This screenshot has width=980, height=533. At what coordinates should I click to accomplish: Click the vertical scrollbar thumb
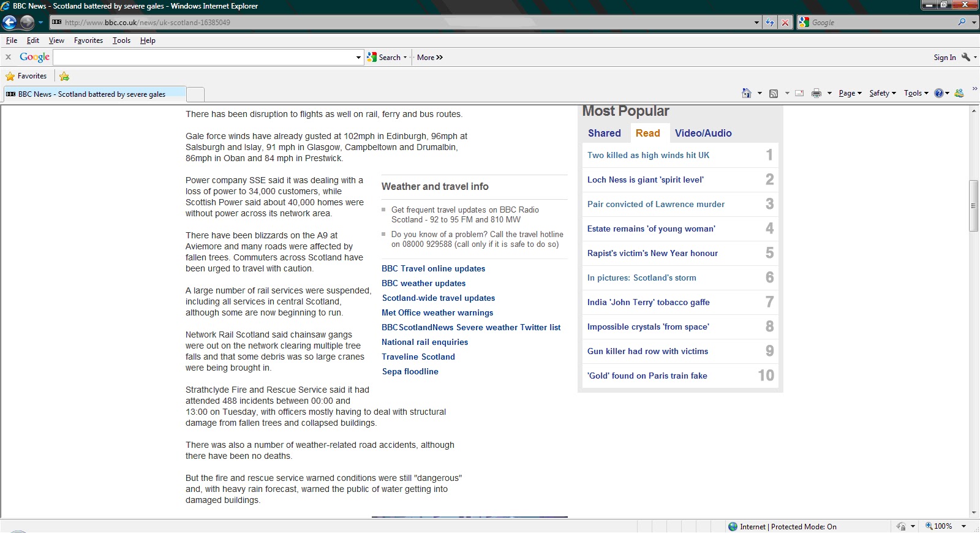pyautogui.click(x=973, y=206)
